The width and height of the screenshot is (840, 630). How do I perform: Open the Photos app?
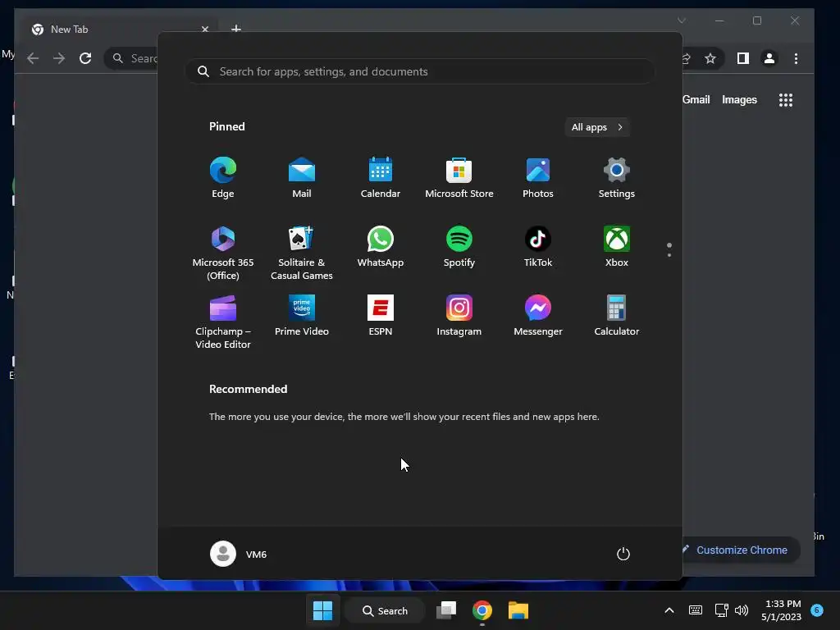pos(538,177)
